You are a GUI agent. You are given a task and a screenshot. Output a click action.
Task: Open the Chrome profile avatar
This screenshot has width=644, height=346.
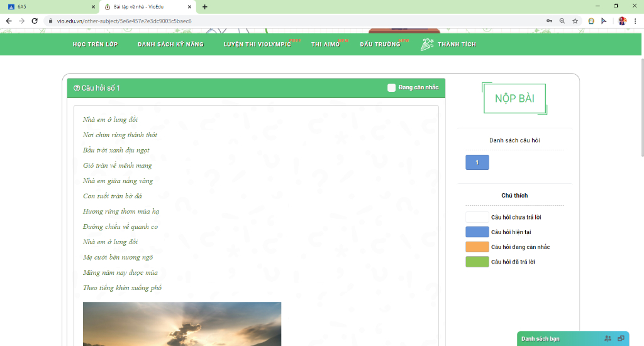pyautogui.click(x=622, y=21)
